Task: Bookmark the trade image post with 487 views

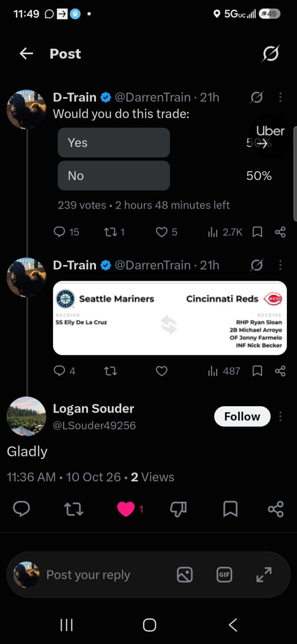Action: 257,371
